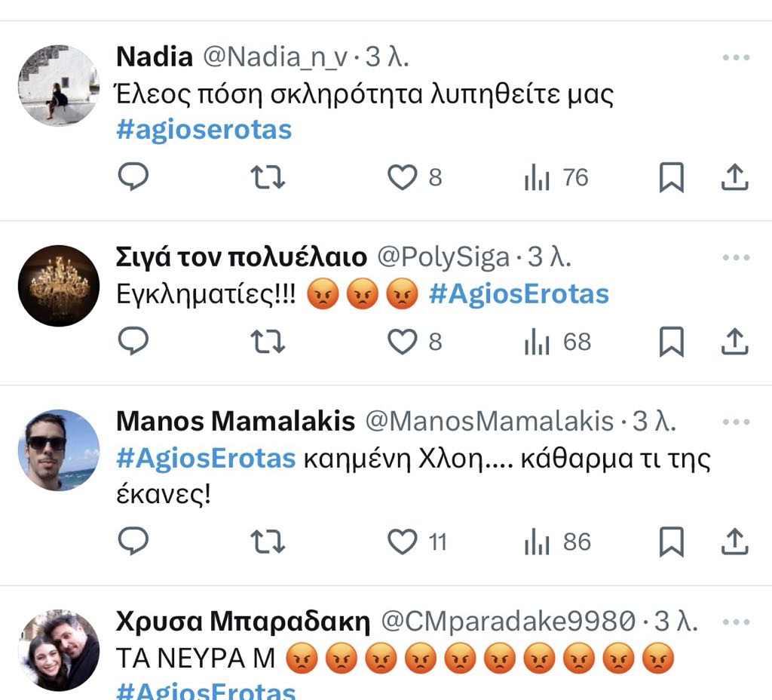Open more options on Nadia's tweet

736,57
